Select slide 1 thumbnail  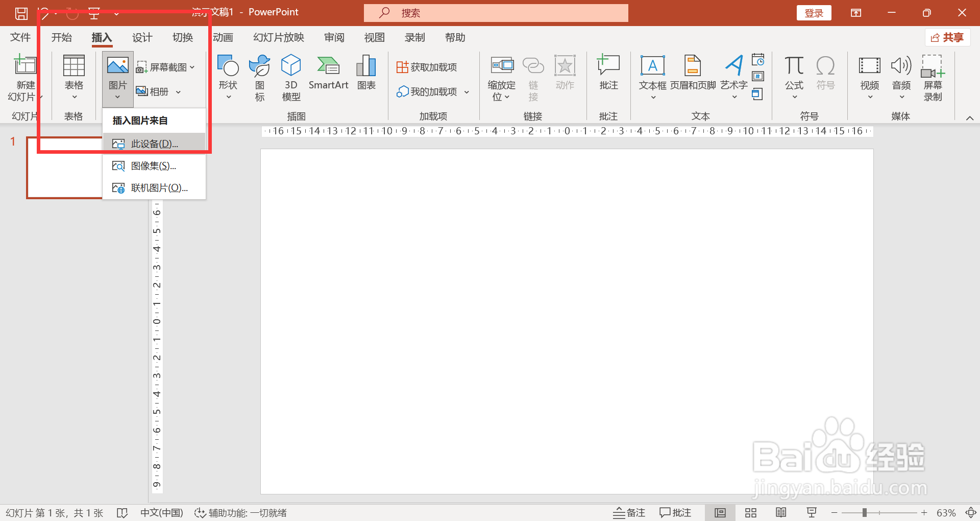[x=65, y=168]
